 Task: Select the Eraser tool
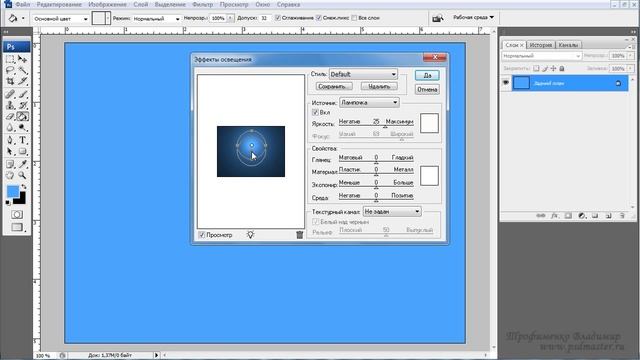click(10, 117)
